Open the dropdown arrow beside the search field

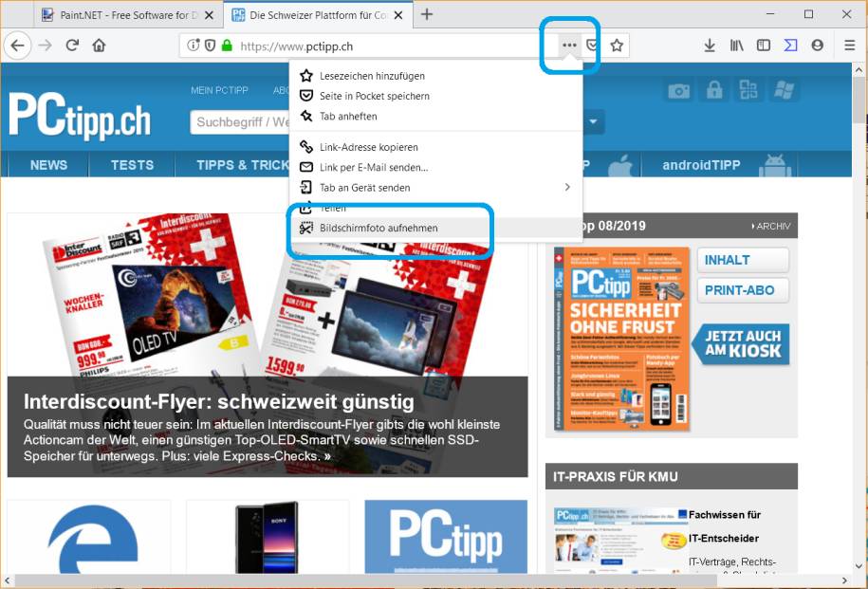coord(593,121)
